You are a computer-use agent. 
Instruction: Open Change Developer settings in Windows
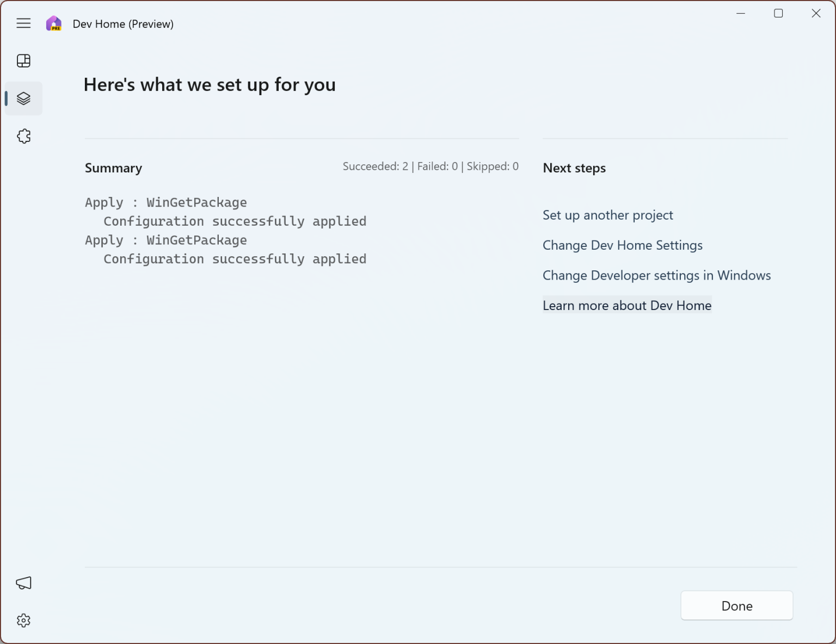656,275
